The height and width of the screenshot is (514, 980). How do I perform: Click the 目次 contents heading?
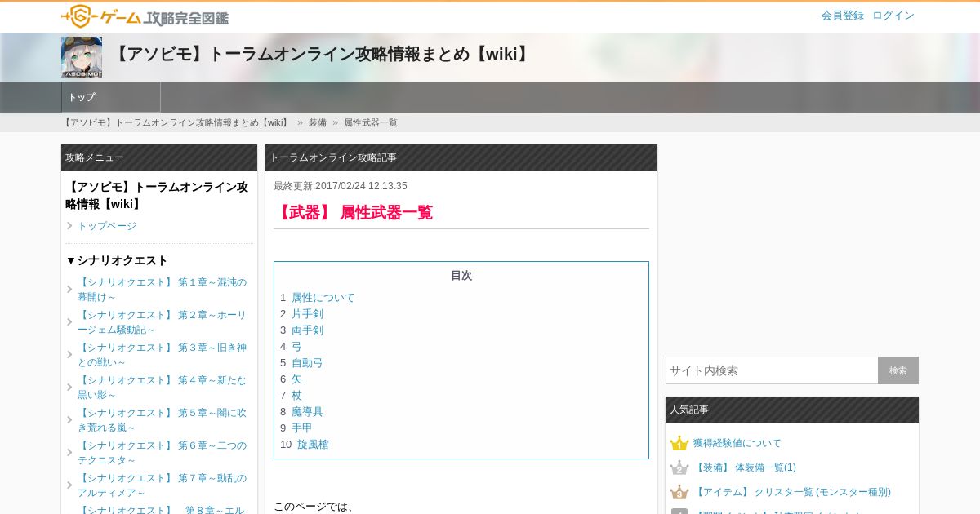pyautogui.click(x=461, y=276)
